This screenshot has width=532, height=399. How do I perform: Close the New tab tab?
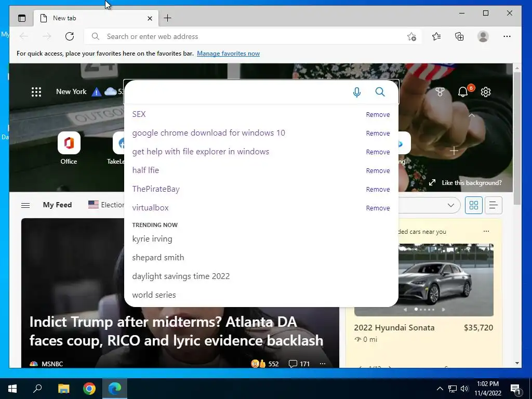pyautogui.click(x=150, y=18)
